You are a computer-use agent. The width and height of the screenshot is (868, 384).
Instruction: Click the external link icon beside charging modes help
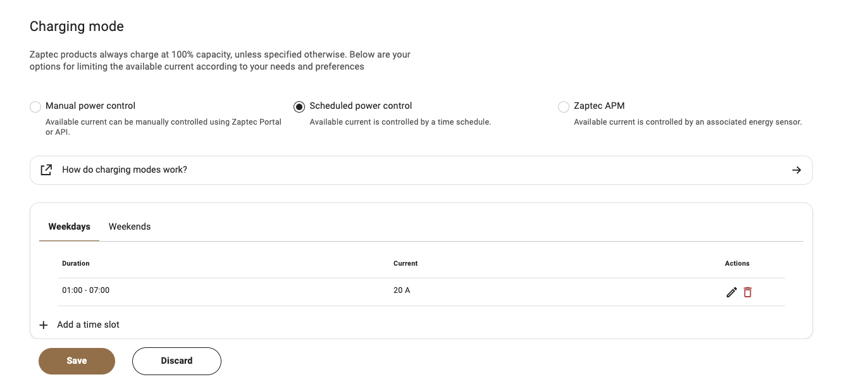point(46,170)
